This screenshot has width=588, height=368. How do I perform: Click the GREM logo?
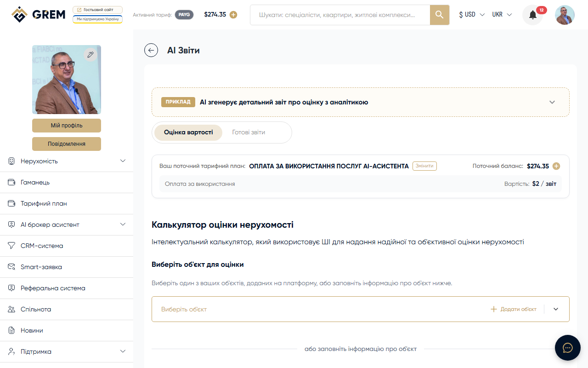pyautogui.click(x=38, y=14)
